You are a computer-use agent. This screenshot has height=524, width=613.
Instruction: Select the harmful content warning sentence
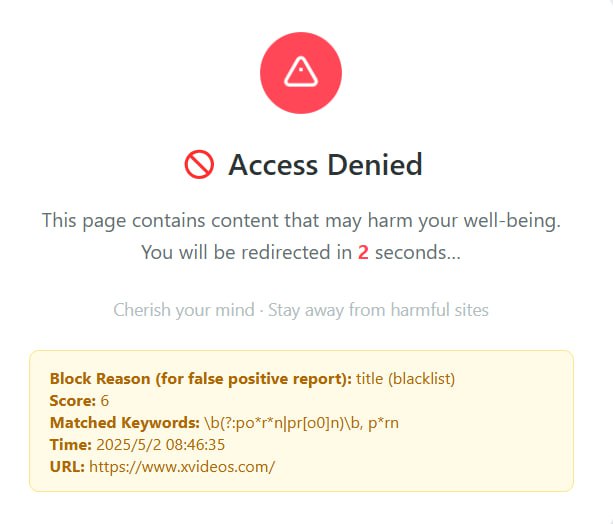(x=301, y=221)
